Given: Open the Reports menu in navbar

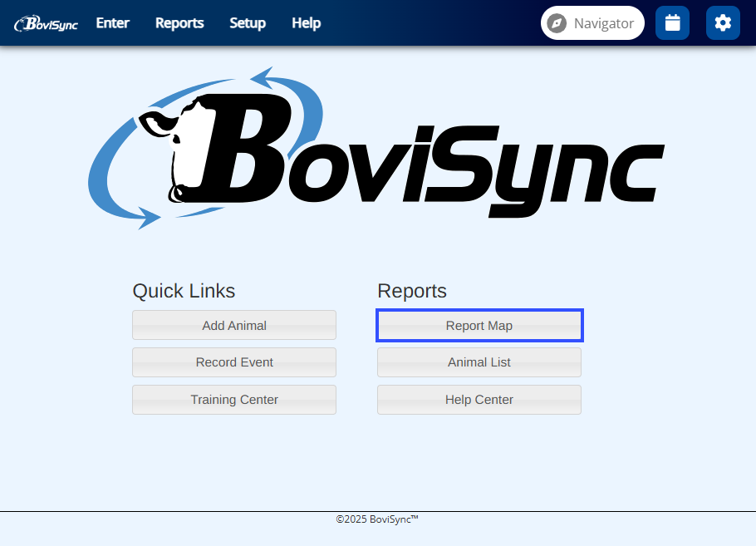Looking at the screenshot, I should tap(179, 23).
